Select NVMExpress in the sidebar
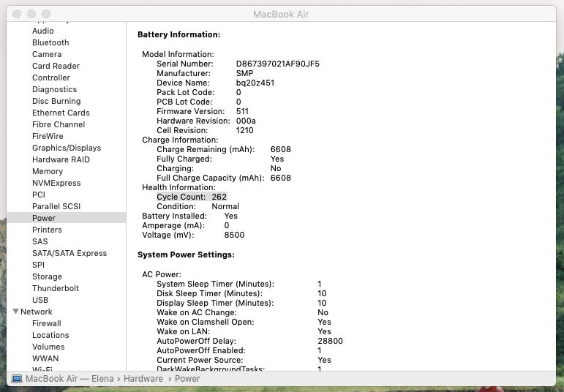Screen dimensions: 564x392 [56, 183]
